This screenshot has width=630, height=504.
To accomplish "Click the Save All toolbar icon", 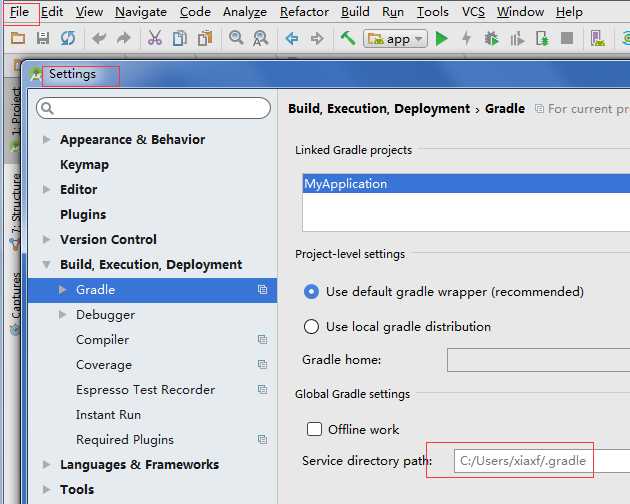I will 43,39.
